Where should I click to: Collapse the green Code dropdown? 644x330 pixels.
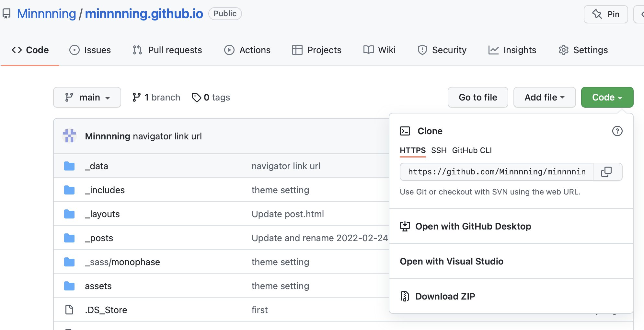point(607,97)
